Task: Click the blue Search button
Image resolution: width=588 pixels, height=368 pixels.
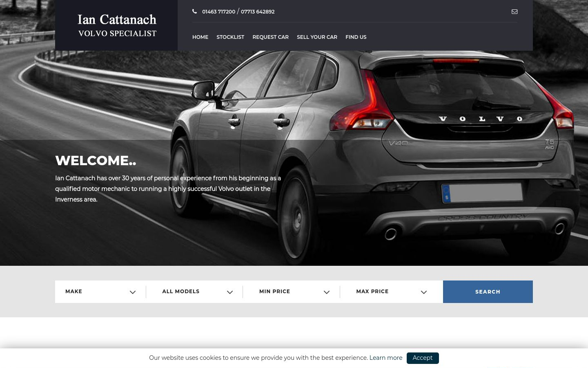Action: (x=488, y=292)
